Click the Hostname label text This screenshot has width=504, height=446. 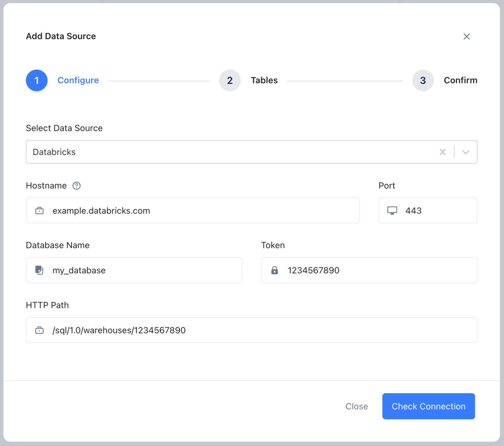46,185
